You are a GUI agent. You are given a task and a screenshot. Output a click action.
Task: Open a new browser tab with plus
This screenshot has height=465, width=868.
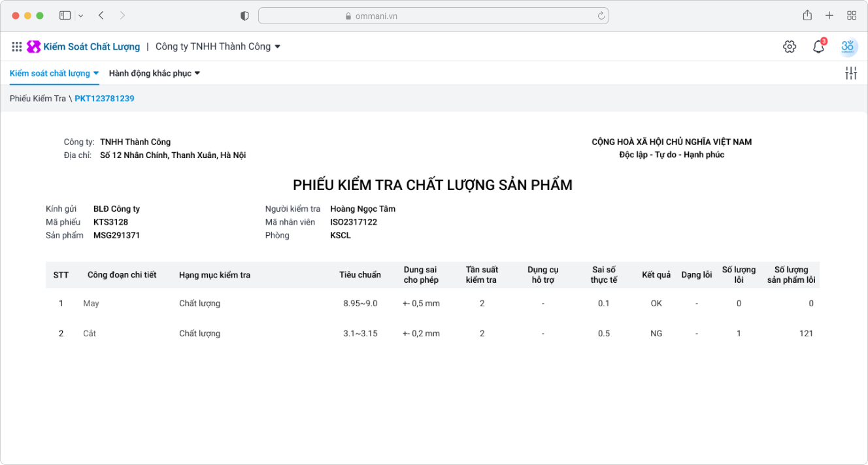click(829, 16)
